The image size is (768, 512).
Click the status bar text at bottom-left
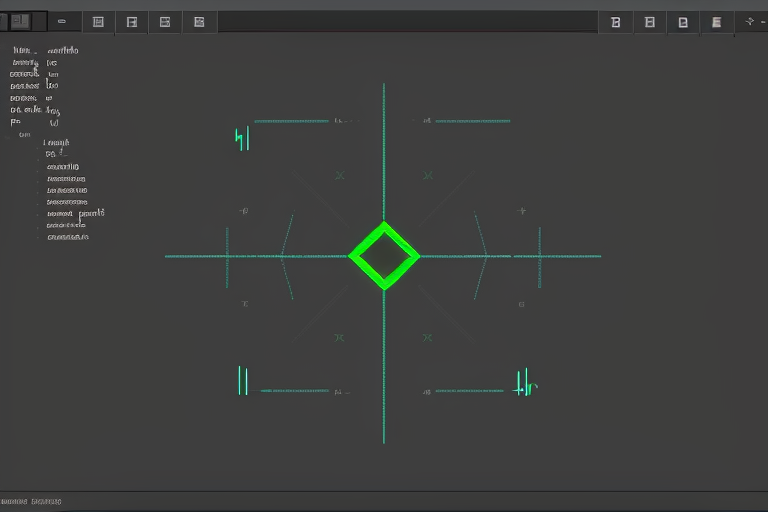pos(32,501)
